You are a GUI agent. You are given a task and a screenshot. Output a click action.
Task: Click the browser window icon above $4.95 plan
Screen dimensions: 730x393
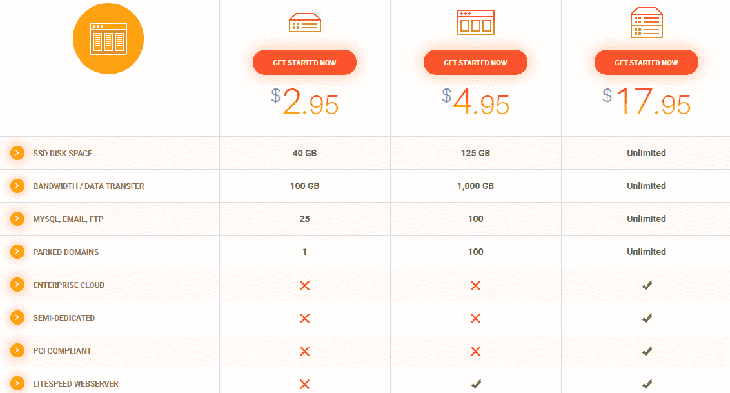pyautogui.click(x=475, y=22)
